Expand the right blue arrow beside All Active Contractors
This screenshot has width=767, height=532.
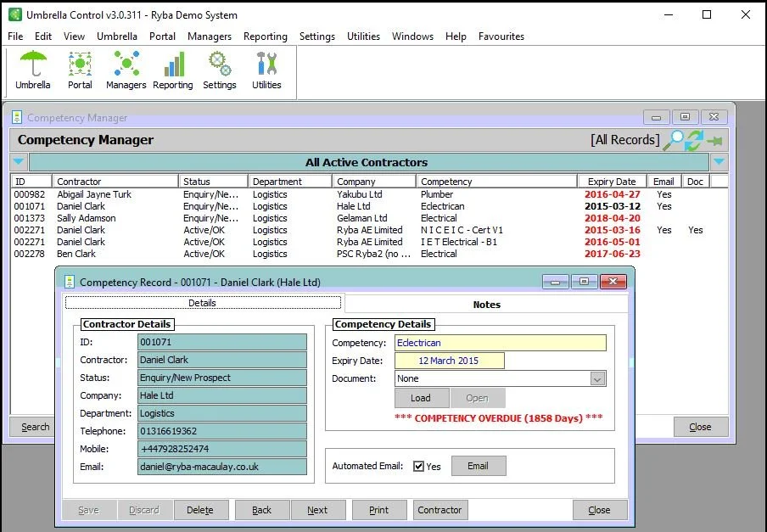[719, 161]
